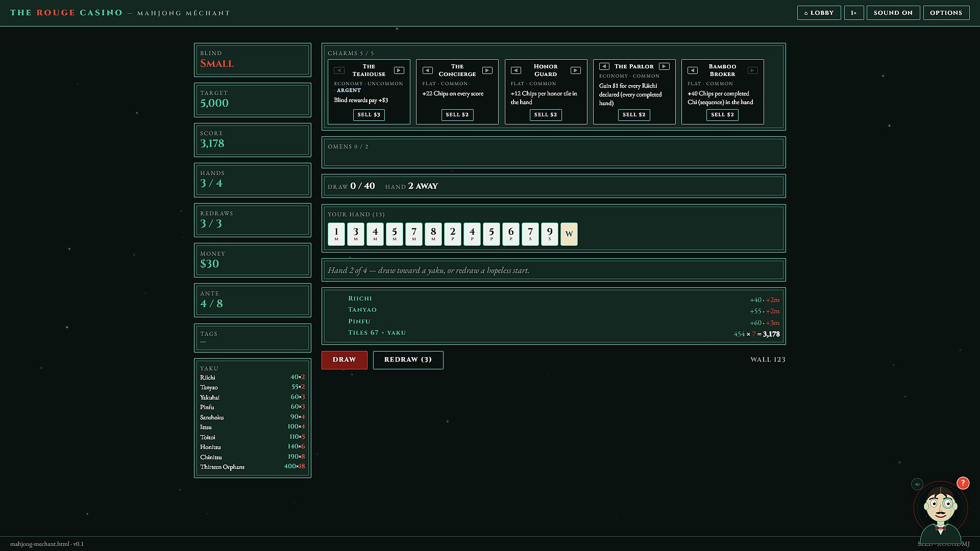The width and height of the screenshot is (980, 551).
Task: Sell Honor Guard charm for $2
Action: pos(546,115)
